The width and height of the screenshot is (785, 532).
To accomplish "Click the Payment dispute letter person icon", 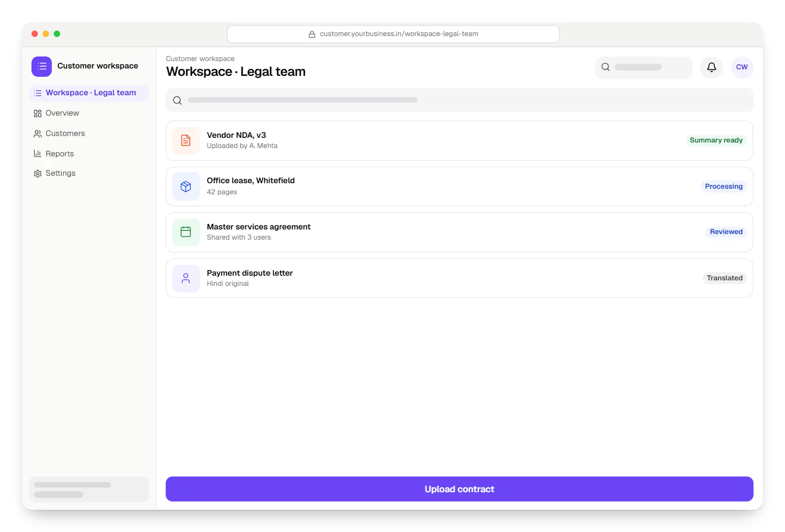I will (186, 278).
